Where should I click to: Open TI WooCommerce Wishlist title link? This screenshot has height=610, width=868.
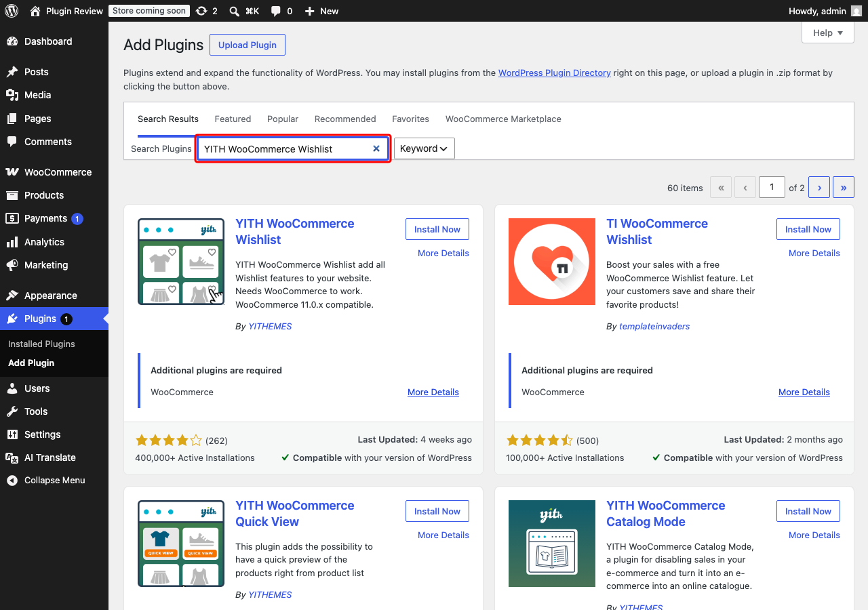tap(657, 232)
